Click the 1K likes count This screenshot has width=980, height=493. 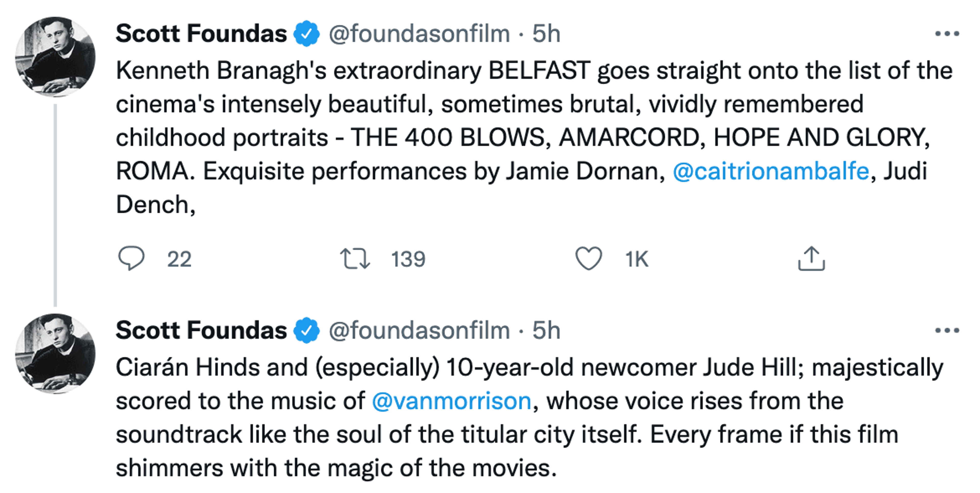pos(636,259)
